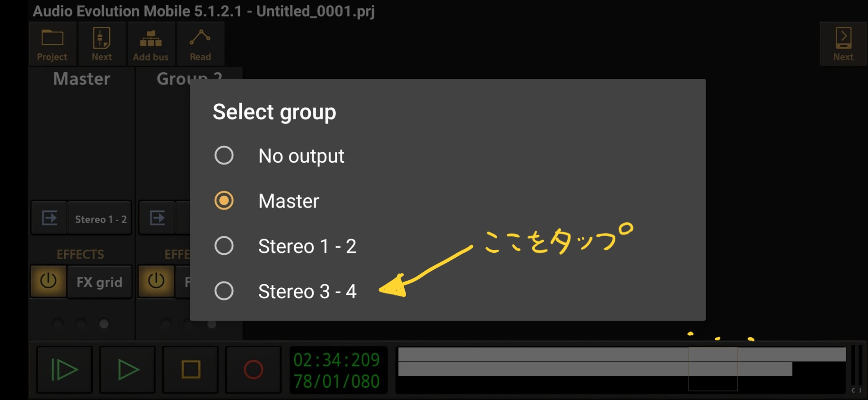Click the green Play button
The height and width of the screenshot is (400, 868).
pos(128,369)
